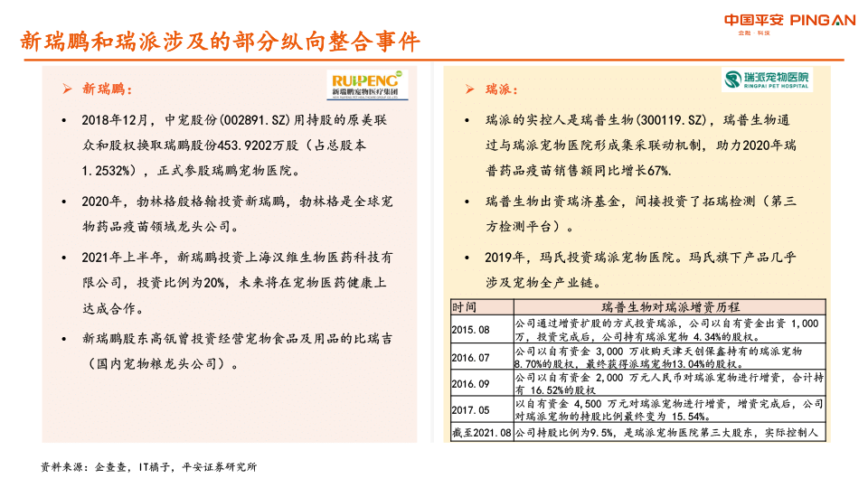The width and height of the screenshot is (868, 488).
Task: Click the RUIPENG pet medical group logo
Action: pyautogui.click(x=367, y=85)
